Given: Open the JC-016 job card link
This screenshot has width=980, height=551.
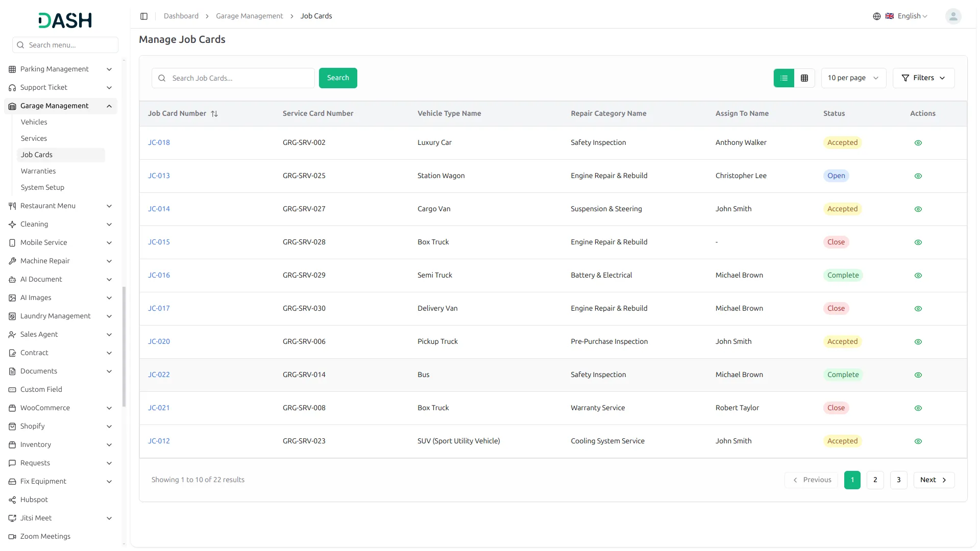Looking at the screenshot, I should pyautogui.click(x=159, y=275).
